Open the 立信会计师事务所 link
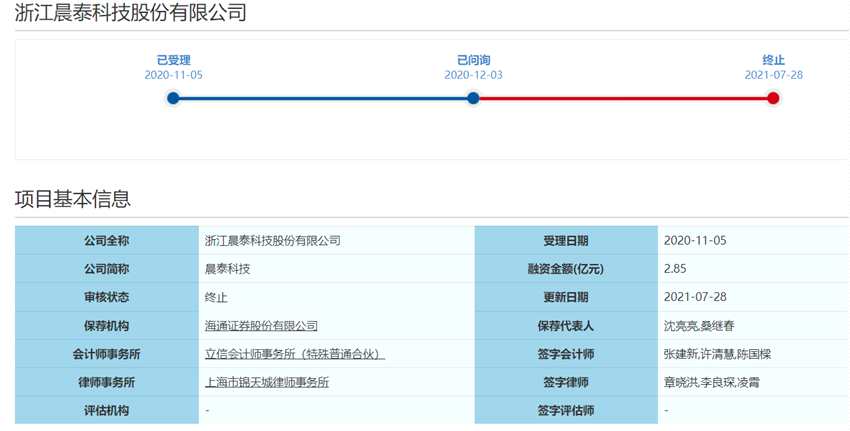This screenshot has width=850, height=431. [295, 354]
